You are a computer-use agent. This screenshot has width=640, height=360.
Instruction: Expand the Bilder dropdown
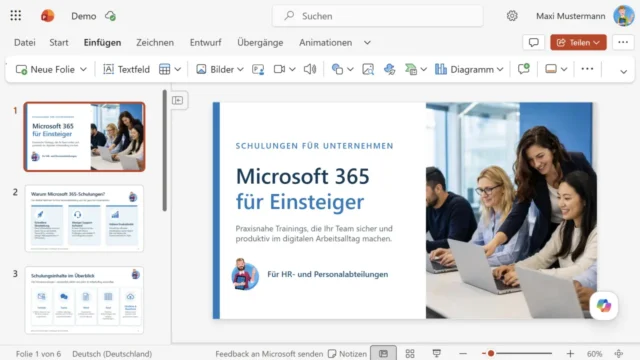pos(240,69)
